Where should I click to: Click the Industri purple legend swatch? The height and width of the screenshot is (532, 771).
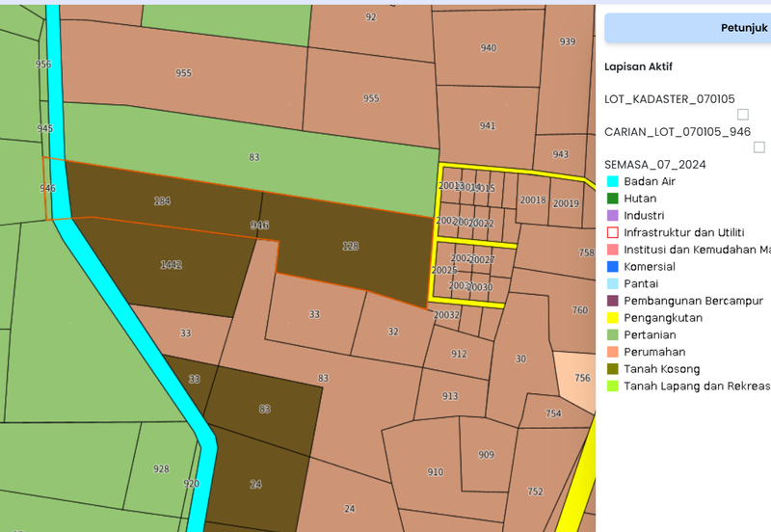pos(612,216)
